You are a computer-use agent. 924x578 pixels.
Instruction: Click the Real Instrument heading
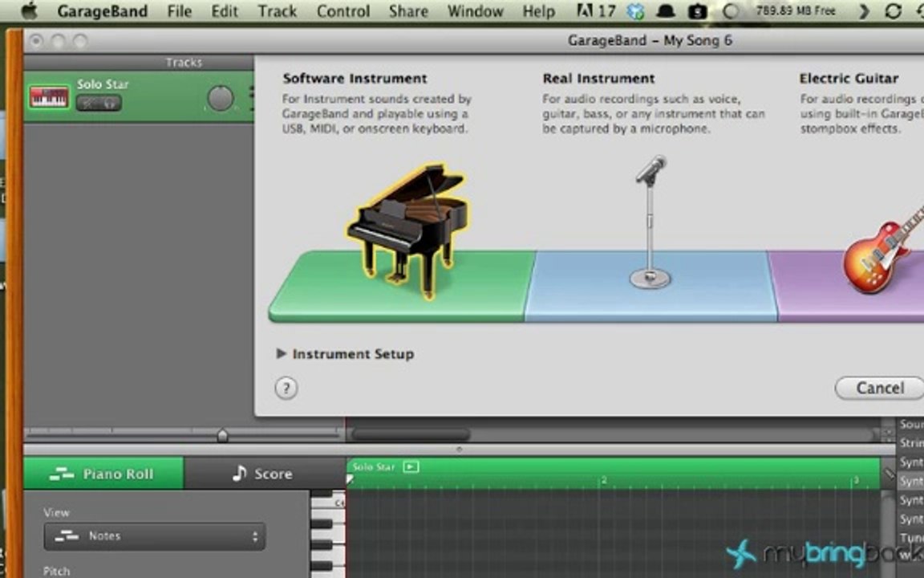coord(598,79)
